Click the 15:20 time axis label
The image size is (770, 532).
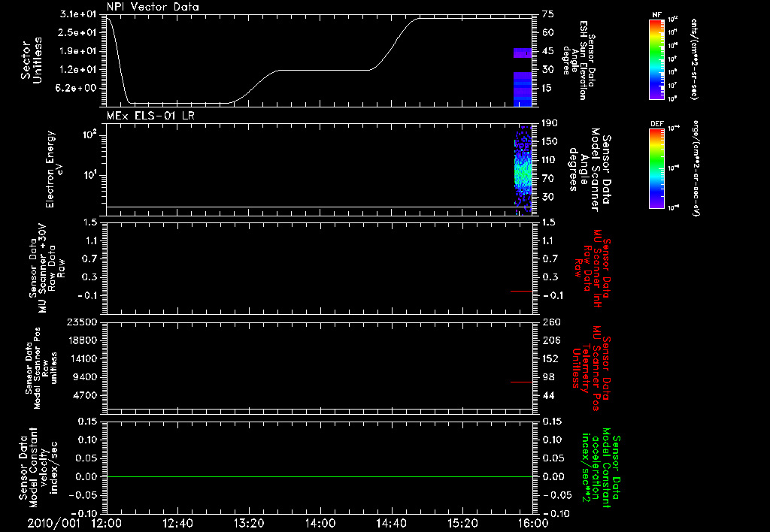click(462, 523)
